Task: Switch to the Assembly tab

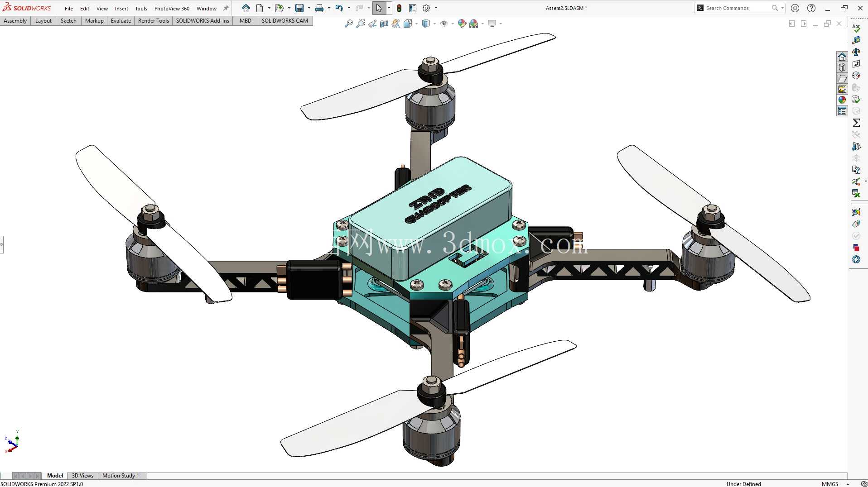Action: tap(15, 21)
